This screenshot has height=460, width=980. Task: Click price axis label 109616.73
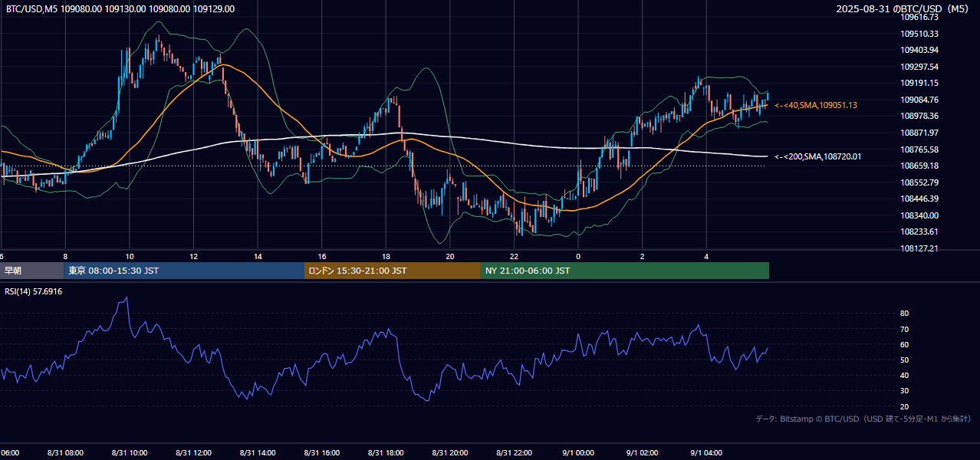[920, 17]
